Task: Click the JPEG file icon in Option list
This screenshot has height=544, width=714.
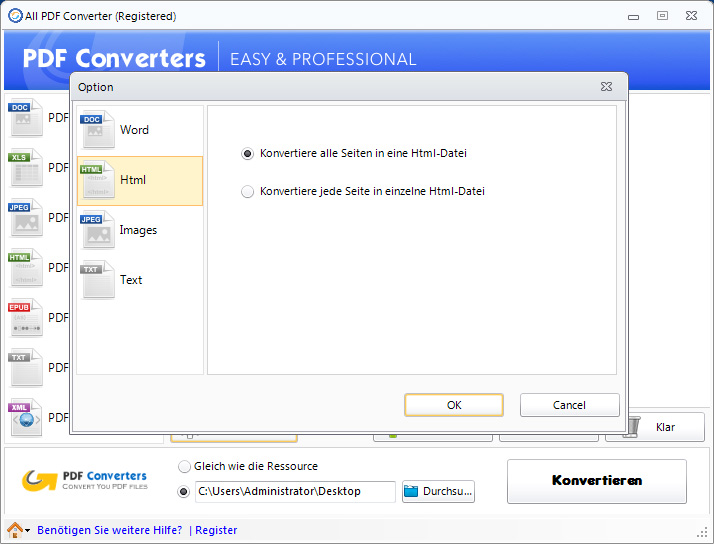Action: pos(98,230)
